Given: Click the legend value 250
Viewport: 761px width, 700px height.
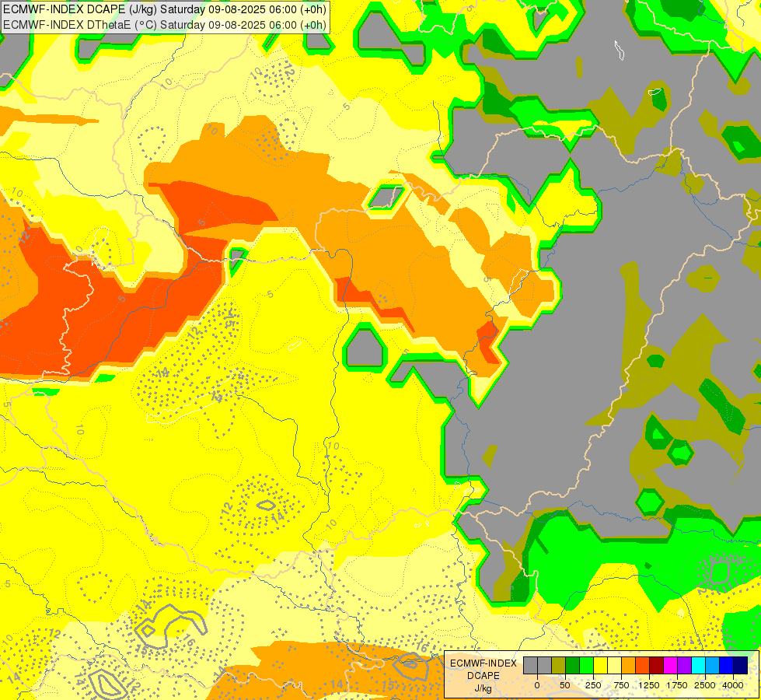Looking at the screenshot, I should click(x=593, y=685).
